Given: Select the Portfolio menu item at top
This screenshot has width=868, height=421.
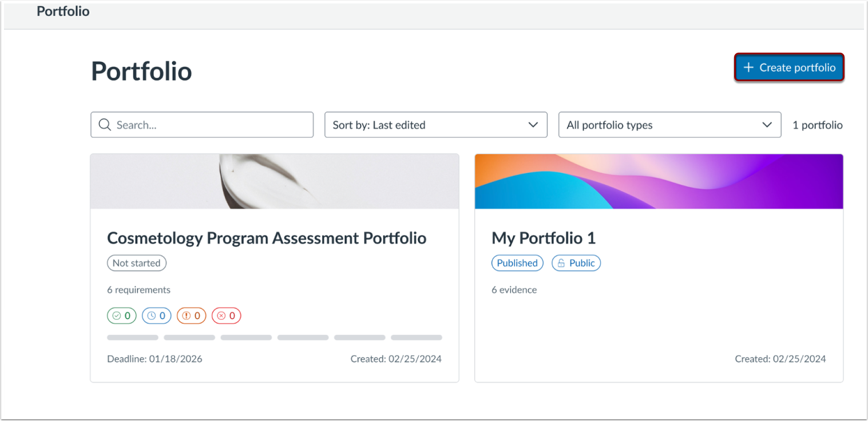Looking at the screenshot, I should (x=63, y=11).
